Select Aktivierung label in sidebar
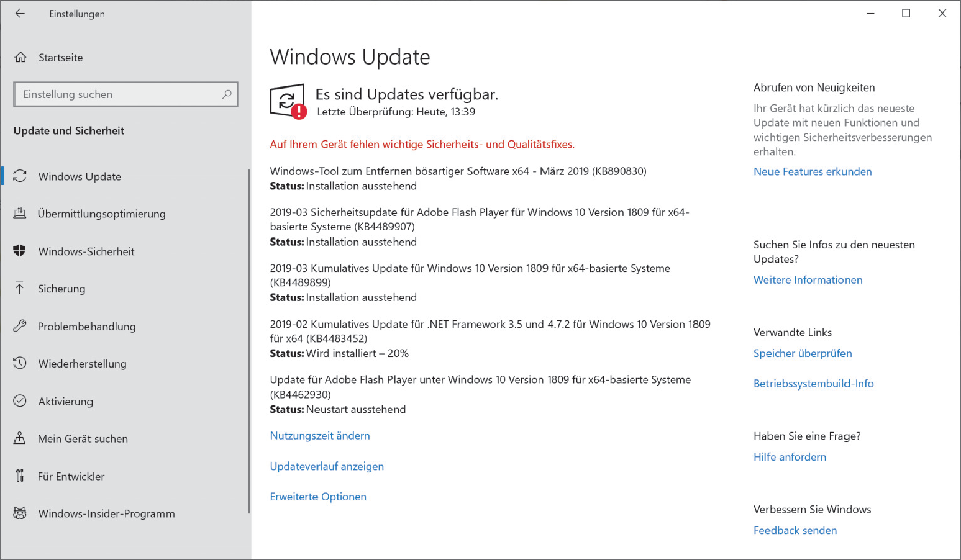This screenshot has width=961, height=560. [x=66, y=402]
